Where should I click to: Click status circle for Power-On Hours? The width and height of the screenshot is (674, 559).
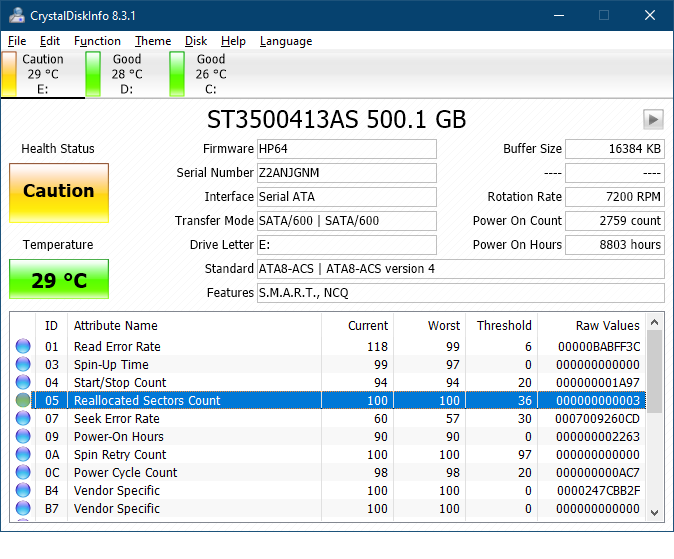point(23,436)
